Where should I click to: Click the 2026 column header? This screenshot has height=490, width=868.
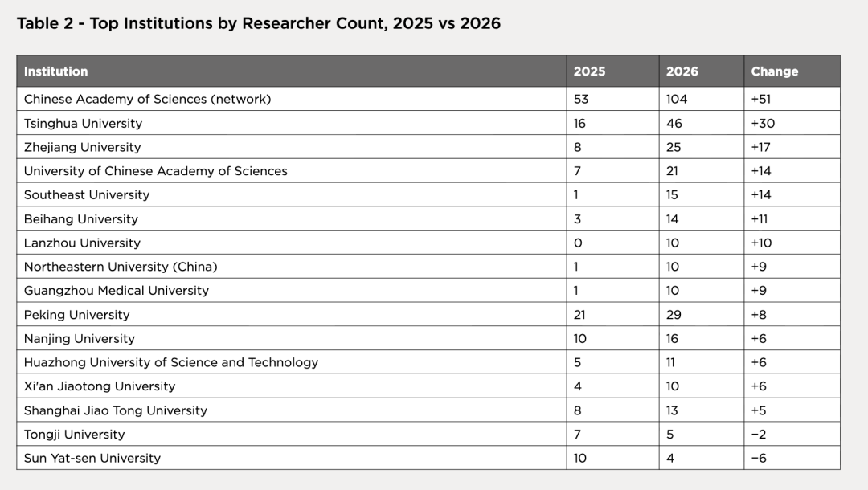pyautogui.click(x=702, y=71)
